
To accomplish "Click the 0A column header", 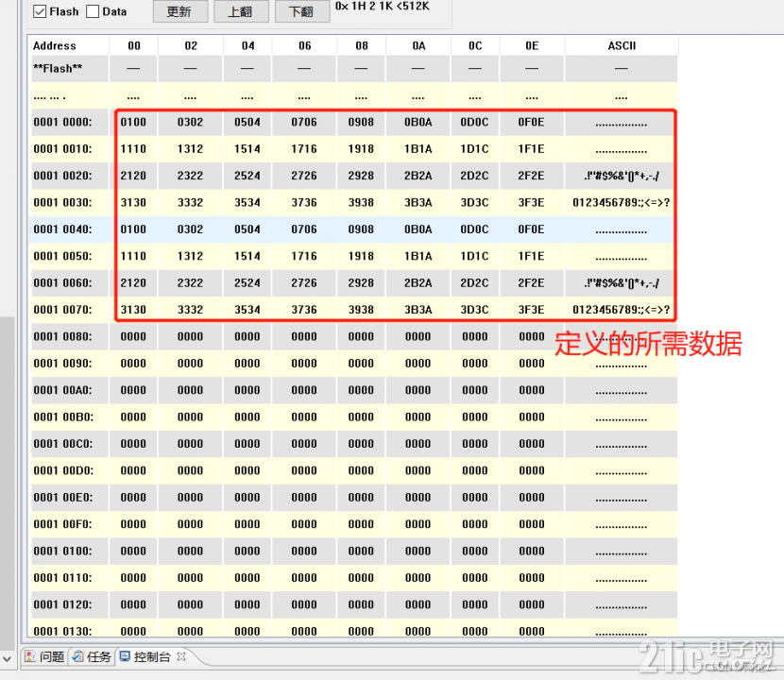I will (418, 45).
